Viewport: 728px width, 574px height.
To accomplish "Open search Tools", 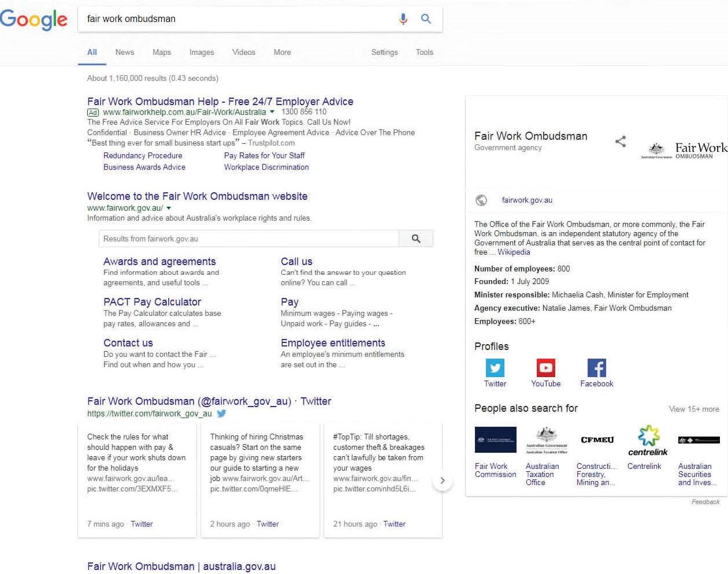I will [424, 52].
